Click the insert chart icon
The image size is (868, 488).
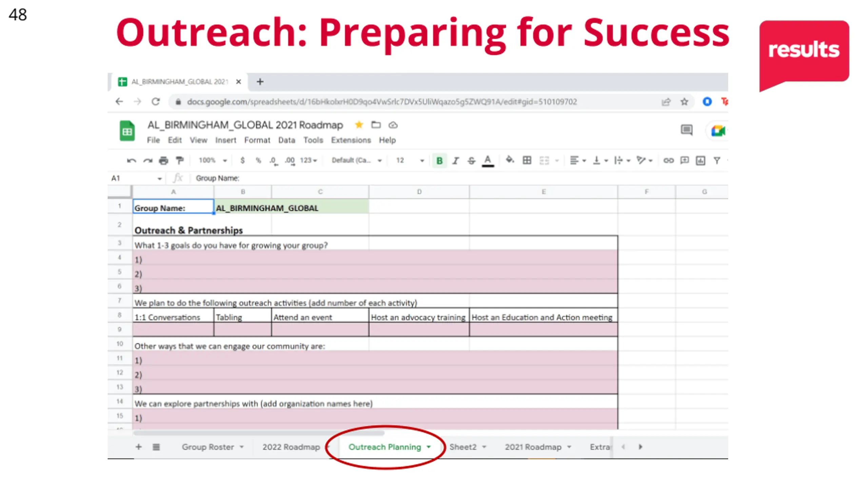701,161
